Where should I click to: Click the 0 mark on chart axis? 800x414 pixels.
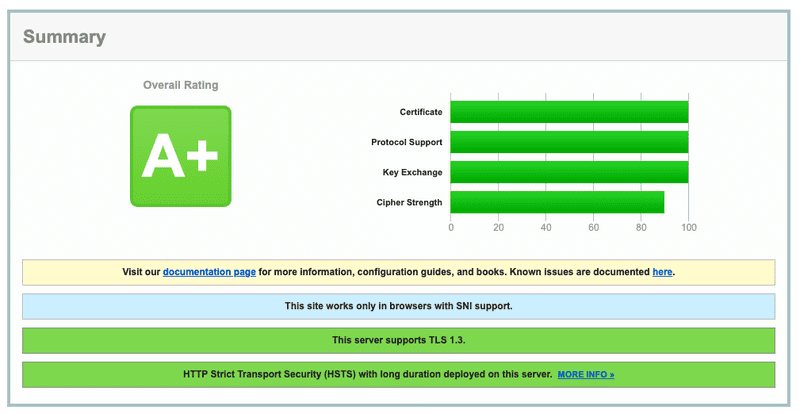451,228
